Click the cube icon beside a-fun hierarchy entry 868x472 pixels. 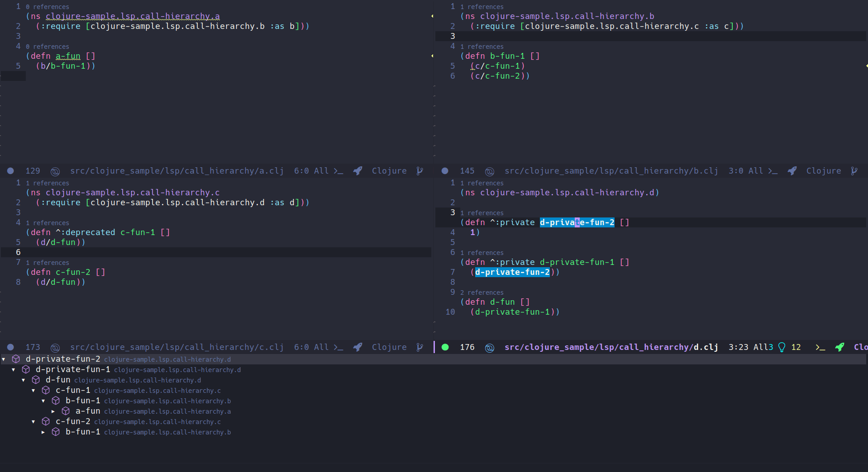(66, 411)
